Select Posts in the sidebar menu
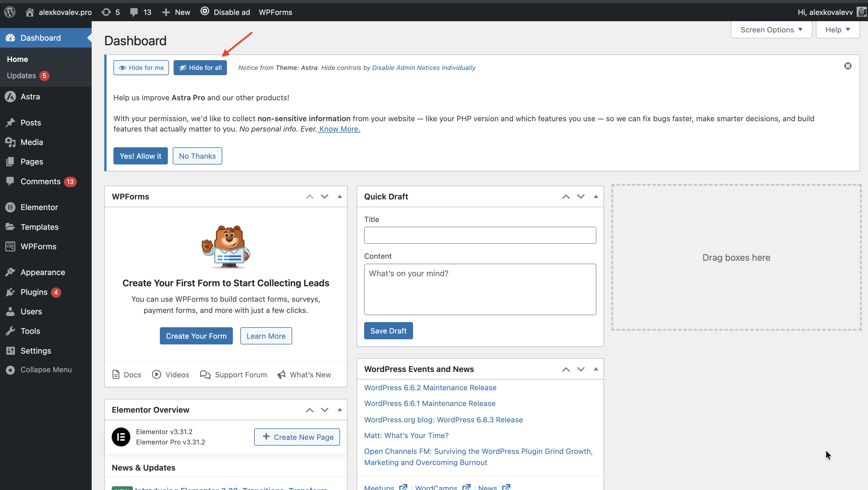 31,122
